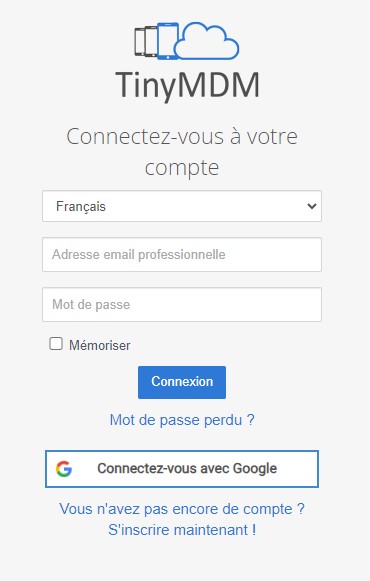Open the Mot de passe perdu link
The height and width of the screenshot is (581, 370).
182,420
